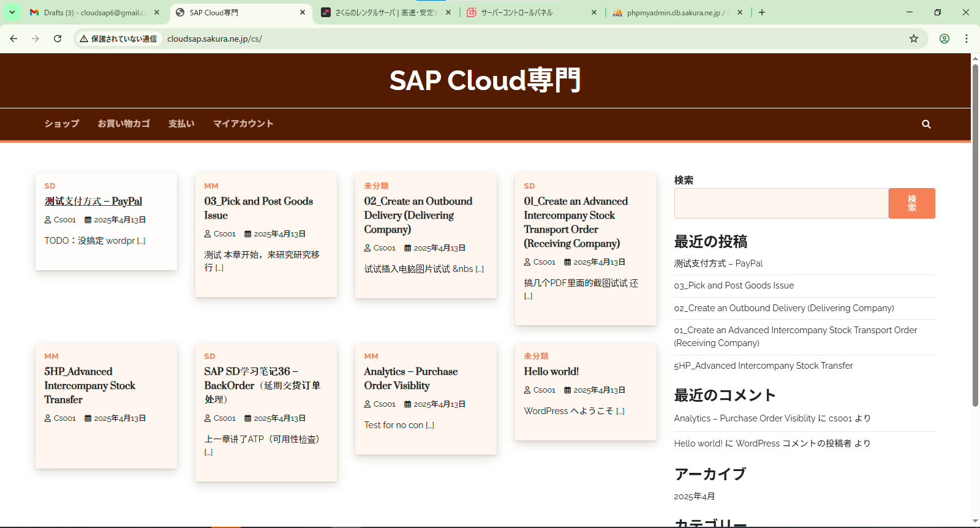The width and height of the screenshot is (980, 528).
Task: Click the SAP Cloud専門 site title
Action: pos(485,80)
